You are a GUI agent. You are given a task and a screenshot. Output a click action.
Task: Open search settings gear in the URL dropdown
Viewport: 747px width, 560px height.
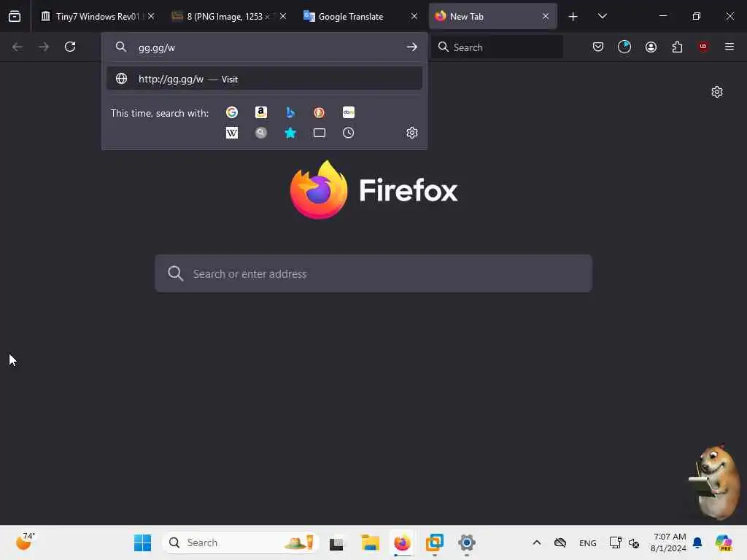[x=412, y=133]
